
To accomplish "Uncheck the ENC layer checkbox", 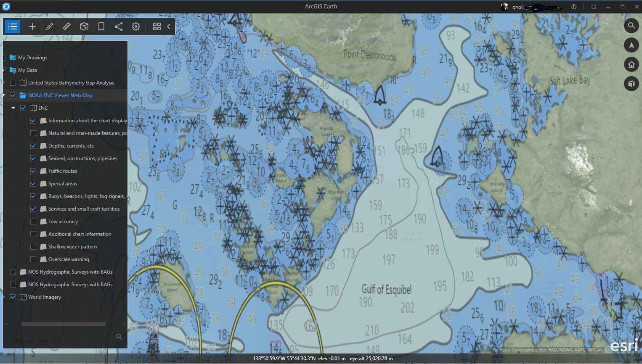I will [23, 108].
